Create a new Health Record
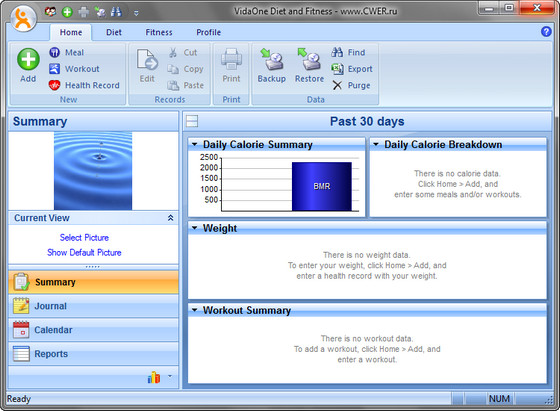560x411 pixels. [x=84, y=85]
